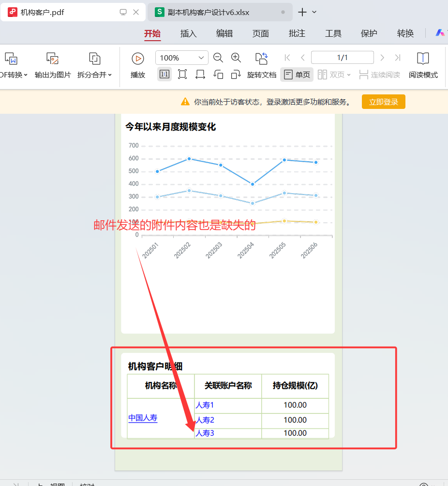Zoom in with the magnifier plus icon
This screenshot has width=448, height=486.
tap(236, 58)
